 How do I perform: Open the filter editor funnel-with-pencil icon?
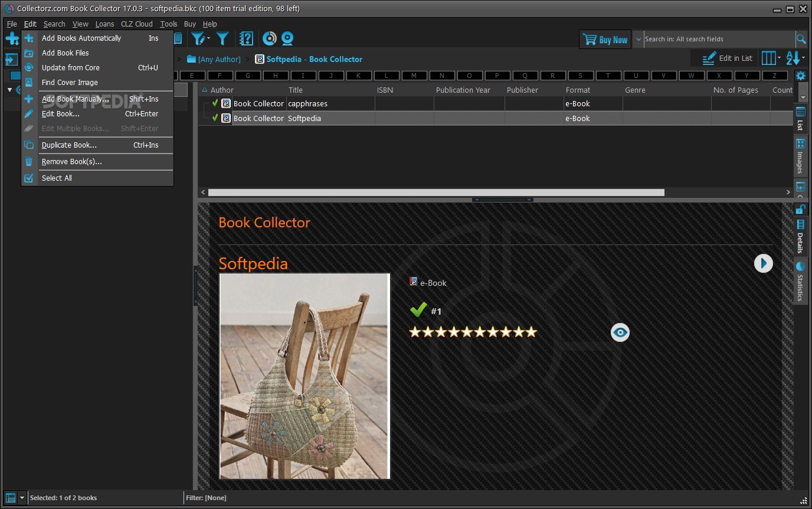click(198, 38)
